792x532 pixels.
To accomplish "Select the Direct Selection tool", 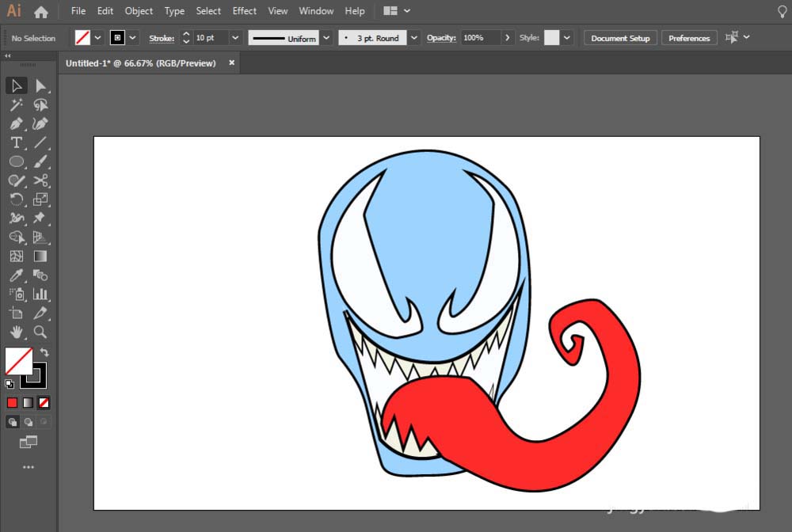I will click(x=40, y=85).
